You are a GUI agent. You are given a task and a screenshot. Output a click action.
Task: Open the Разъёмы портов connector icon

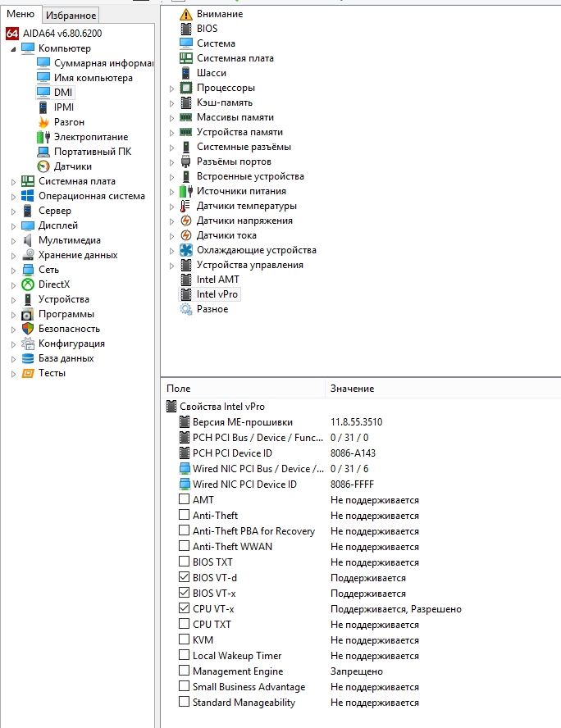coord(185,162)
